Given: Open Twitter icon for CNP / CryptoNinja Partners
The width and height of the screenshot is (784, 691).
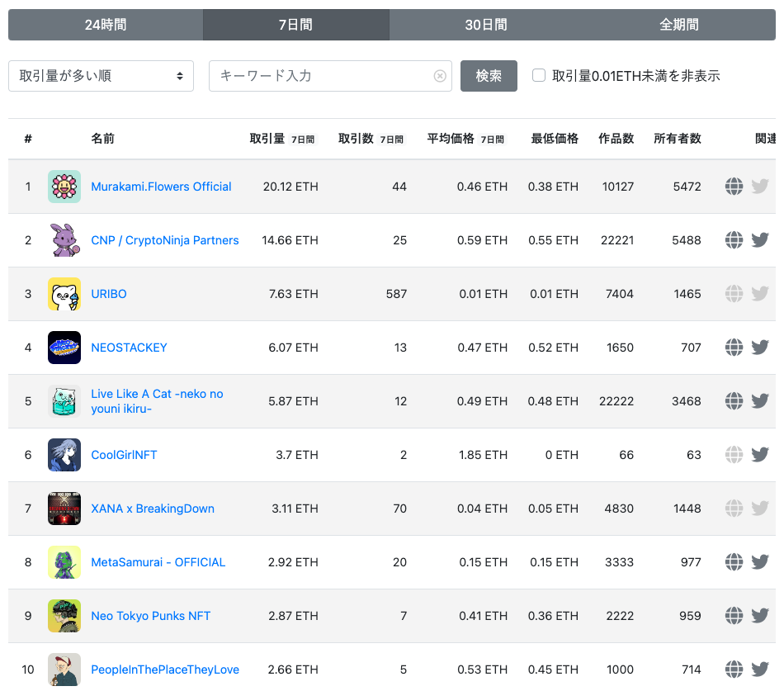Looking at the screenshot, I should (760, 240).
